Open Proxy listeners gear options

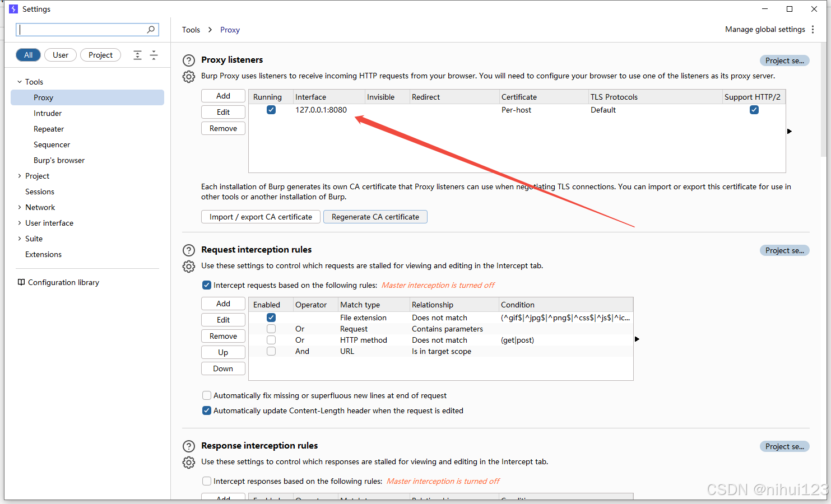pyautogui.click(x=189, y=77)
